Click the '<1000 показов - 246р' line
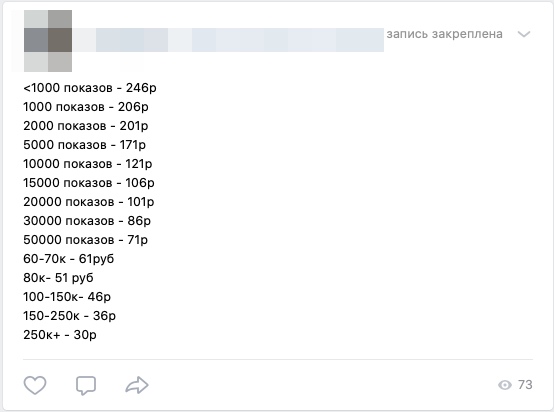This screenshot has height=412, width=554. click(x=90, y=88)
